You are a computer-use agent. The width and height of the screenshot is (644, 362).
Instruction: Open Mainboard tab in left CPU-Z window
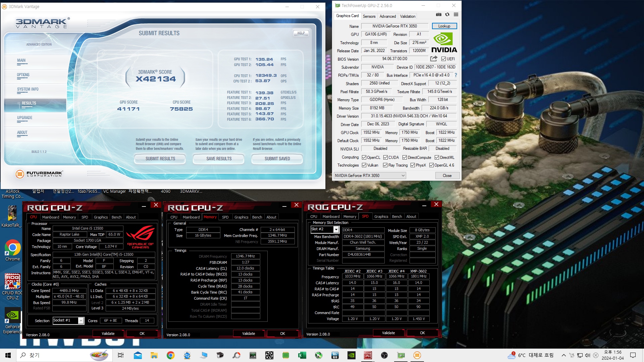pyautogui.click(x=51, y=217)
